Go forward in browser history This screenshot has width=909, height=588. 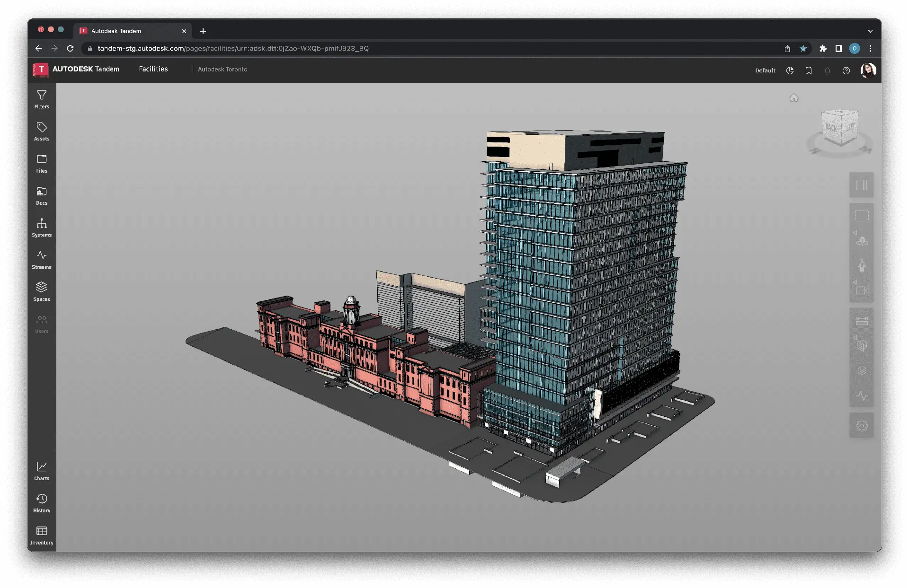coord(54,48)
